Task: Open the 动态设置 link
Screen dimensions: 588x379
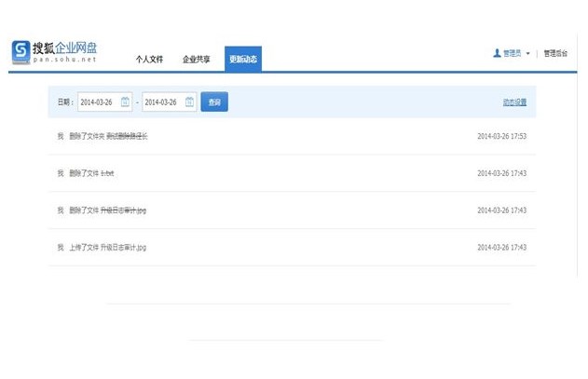Action: 514,102
